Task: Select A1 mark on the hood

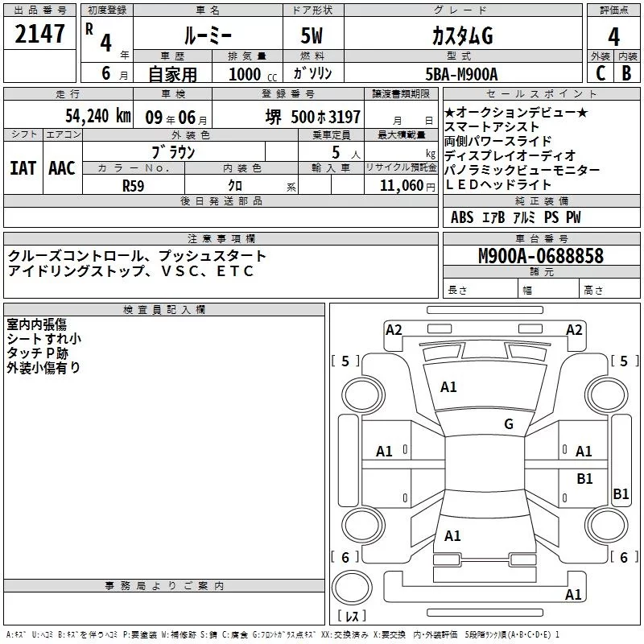Action: [448, 387]
